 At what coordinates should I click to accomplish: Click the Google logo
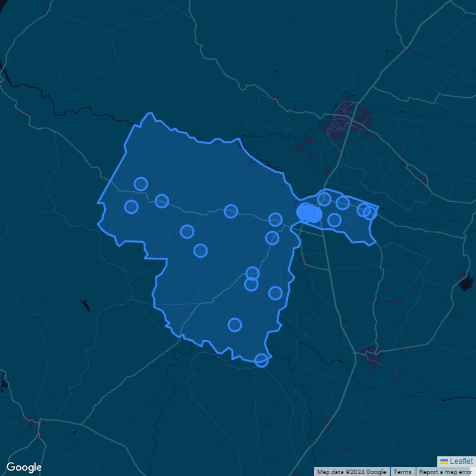[x=24, y=468]
